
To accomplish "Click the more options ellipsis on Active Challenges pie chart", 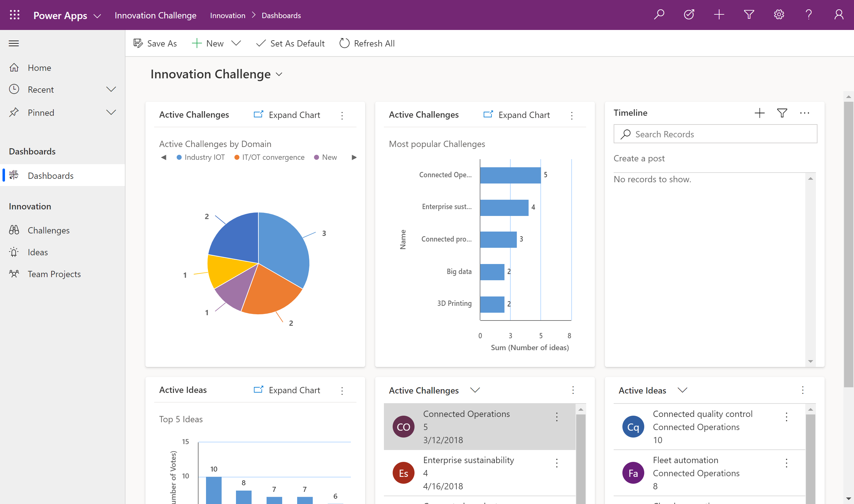I will click(343, 115).
